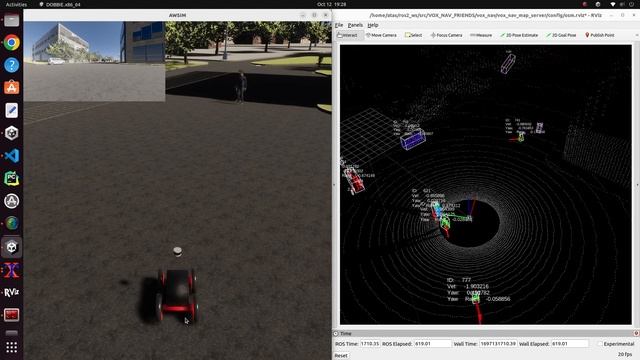This screenshot has height=360, width=640.
Task: Click the ROS Elapsed field
Action: [433, 344]
